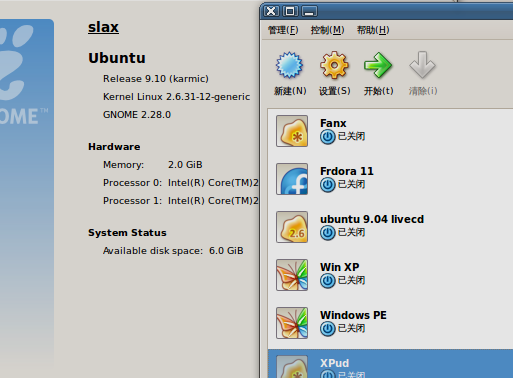The image size is (513, 378).
Task: Select the Win XP butterfly icon
Action: tap(292, 275)
